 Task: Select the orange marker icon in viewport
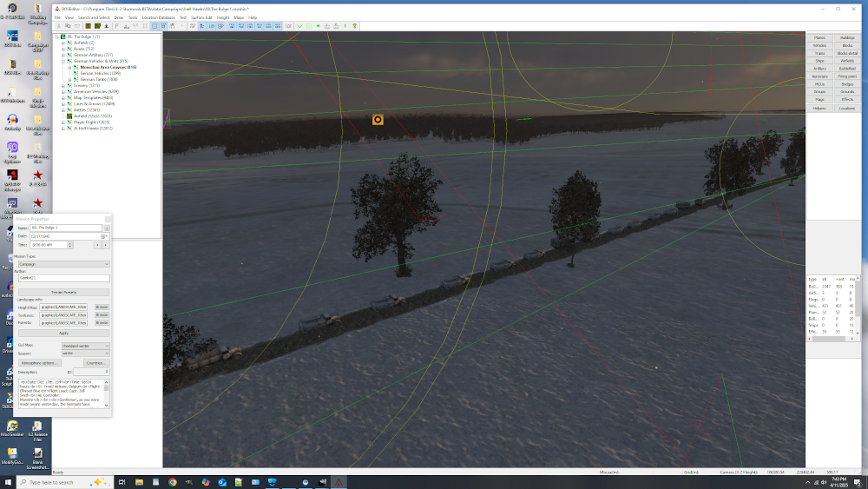click(x=378, y=120)
